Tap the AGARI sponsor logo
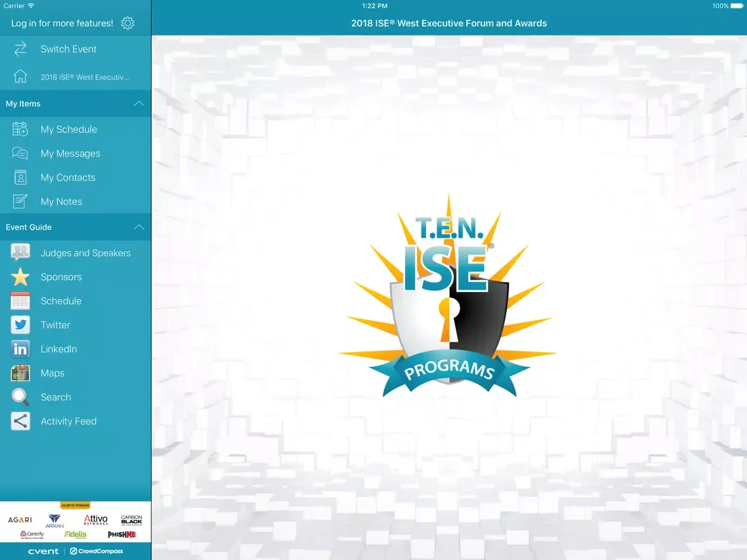This screenshot has width=747, height=560. pyautogui.click(x=20, y=519)
